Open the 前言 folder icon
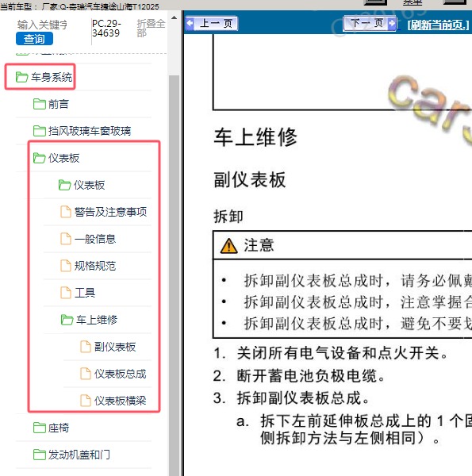The width and height of the screenshot is (472, 476). (x=40, y=104)
